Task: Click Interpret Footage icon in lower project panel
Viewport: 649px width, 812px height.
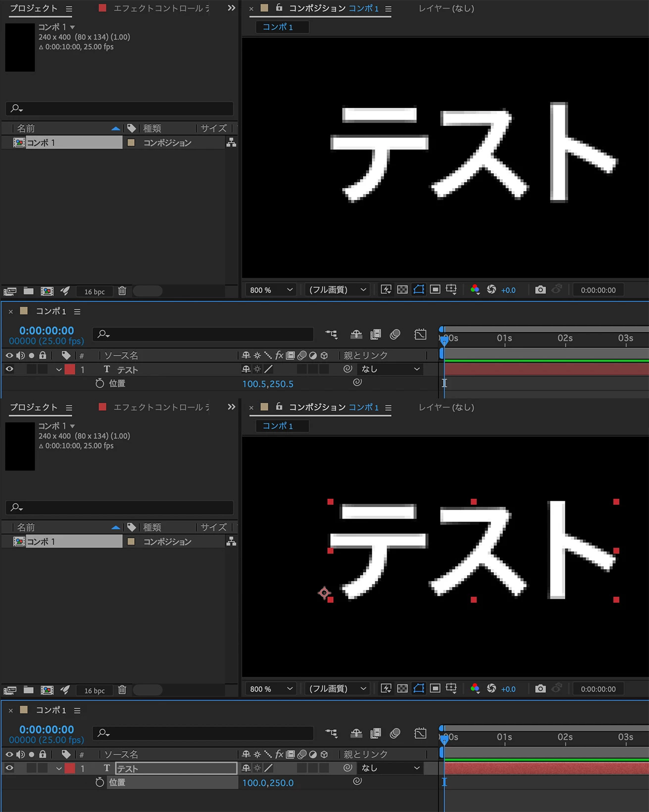Action: coord(10,690)
